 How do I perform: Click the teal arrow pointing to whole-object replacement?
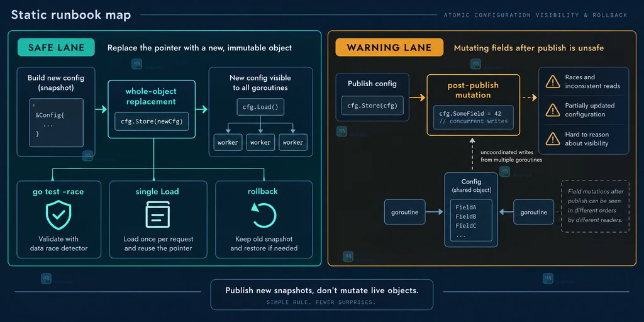(101, 109)
